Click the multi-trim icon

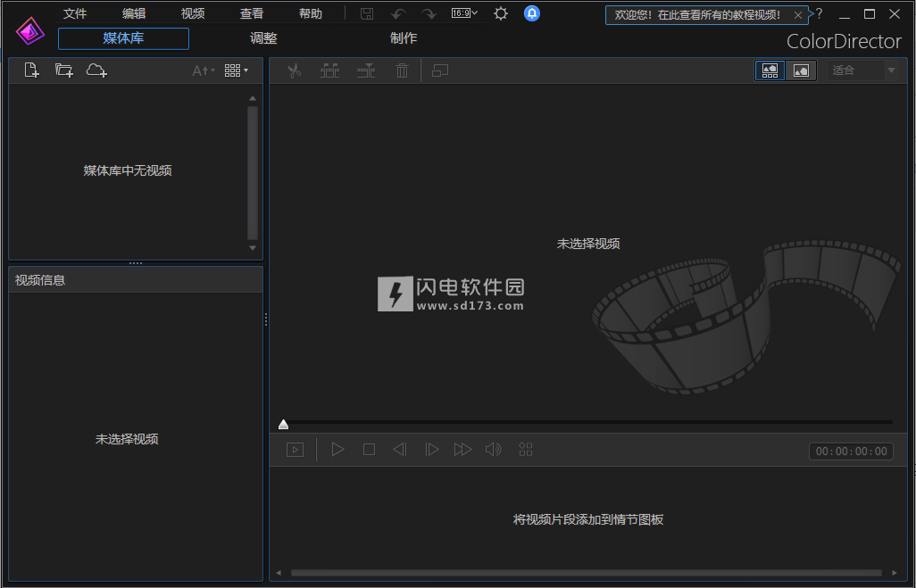(329, 70)
